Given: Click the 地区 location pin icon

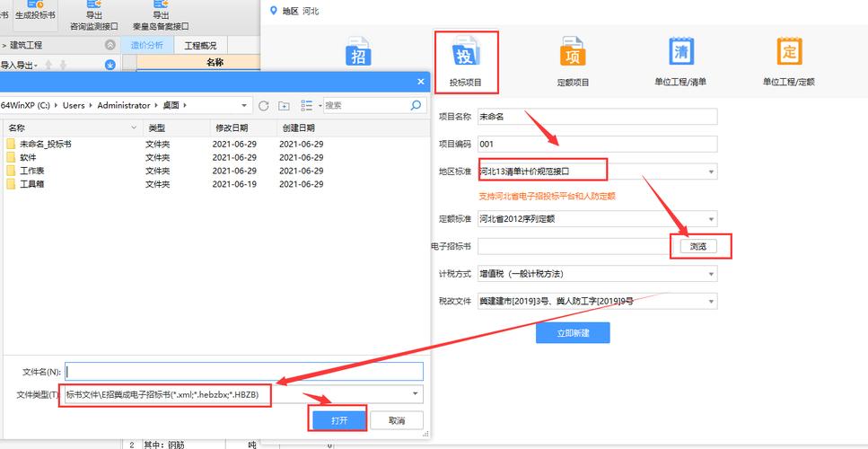Looking at the screenshot, I should pyautogui.click(x=272, y=11).
